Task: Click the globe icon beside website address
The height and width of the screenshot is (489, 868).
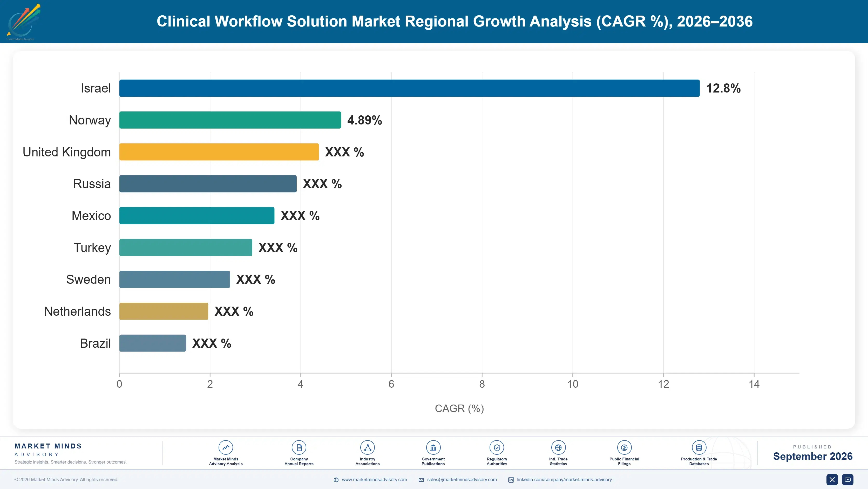Action: coord(336,480)
